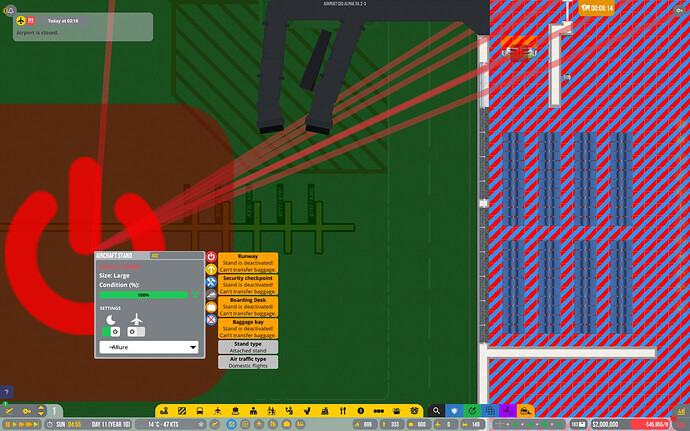This screenshot has width=690, height=431.
Task: Click the green repair icon beside condition bar
Action: (x=196, y=295)
